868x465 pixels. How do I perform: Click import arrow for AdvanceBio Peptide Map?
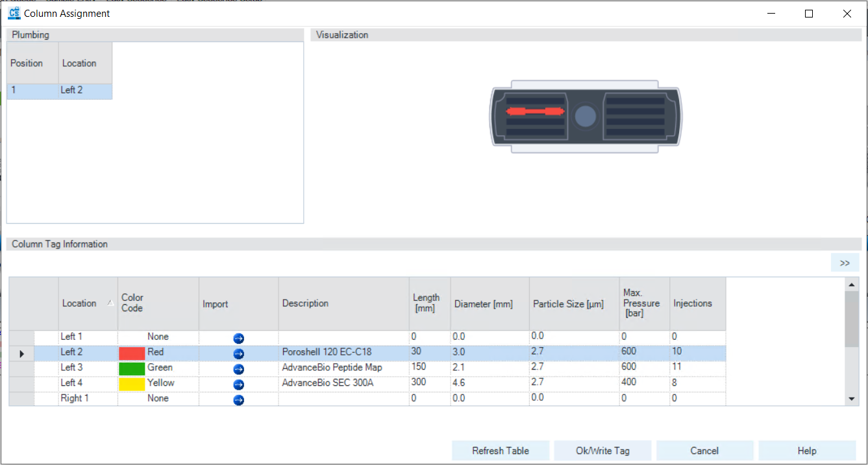(x=238, y=369)
